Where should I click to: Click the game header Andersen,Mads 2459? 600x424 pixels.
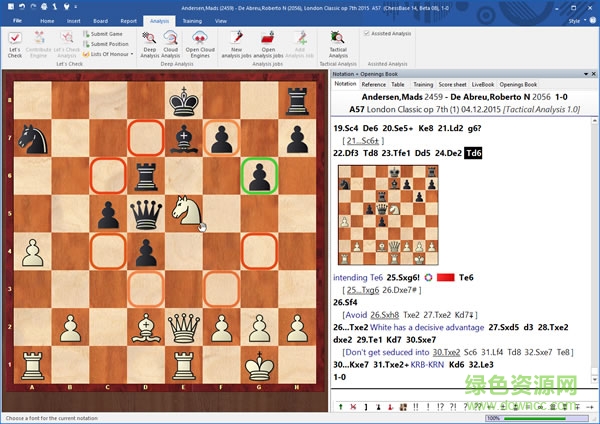coord(402,97)
